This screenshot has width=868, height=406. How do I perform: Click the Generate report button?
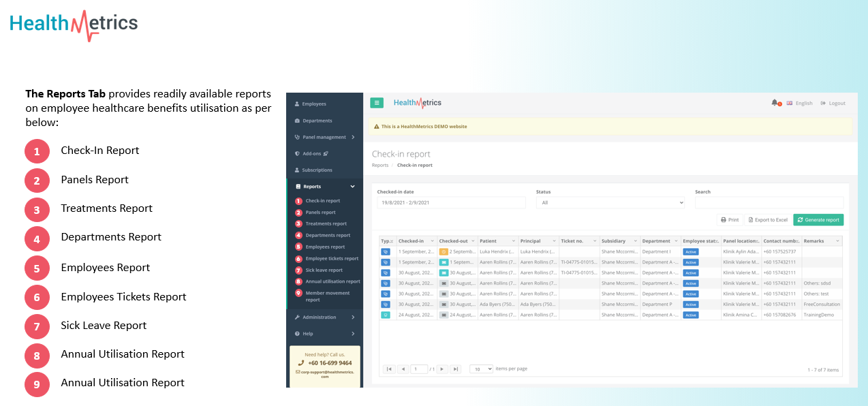(818, 220)
